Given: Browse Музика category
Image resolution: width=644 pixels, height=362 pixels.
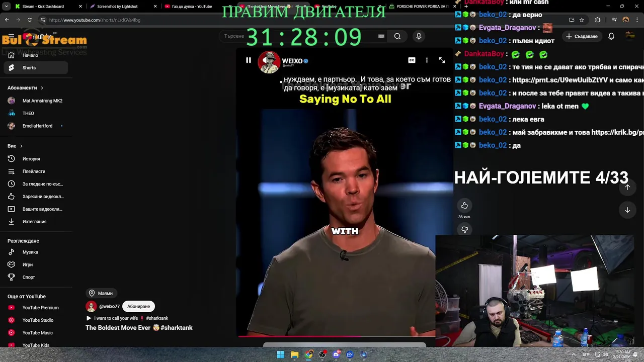Looking at the screenshot, I should (x=35, y=252).
